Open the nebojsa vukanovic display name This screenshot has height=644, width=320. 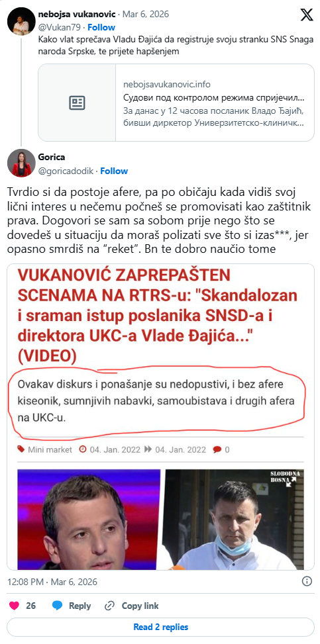77,15
